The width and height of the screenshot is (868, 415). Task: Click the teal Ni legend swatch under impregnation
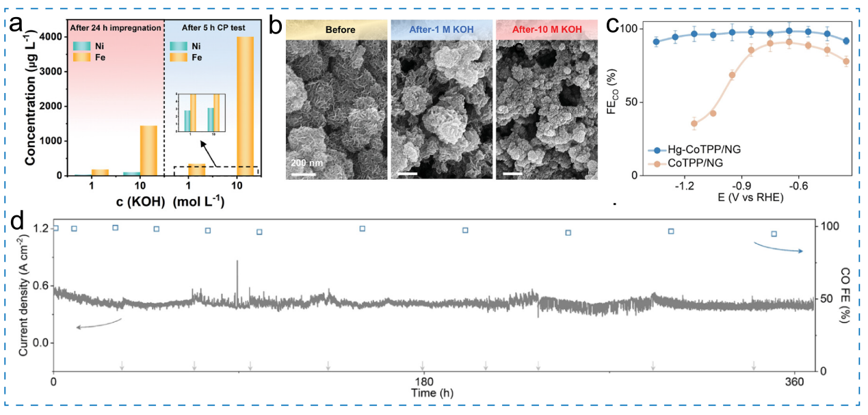pos(82,46)
